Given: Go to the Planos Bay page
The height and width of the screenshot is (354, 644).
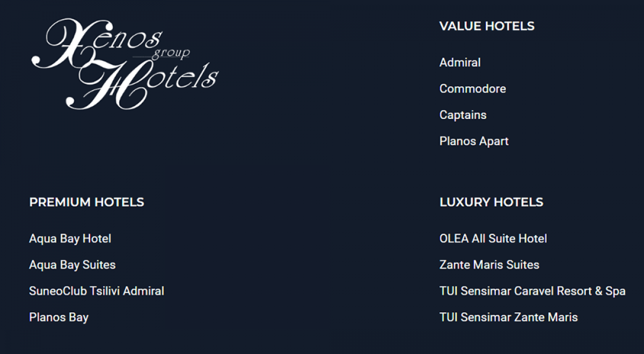Looking at the screenshot, I should [58, 318].
